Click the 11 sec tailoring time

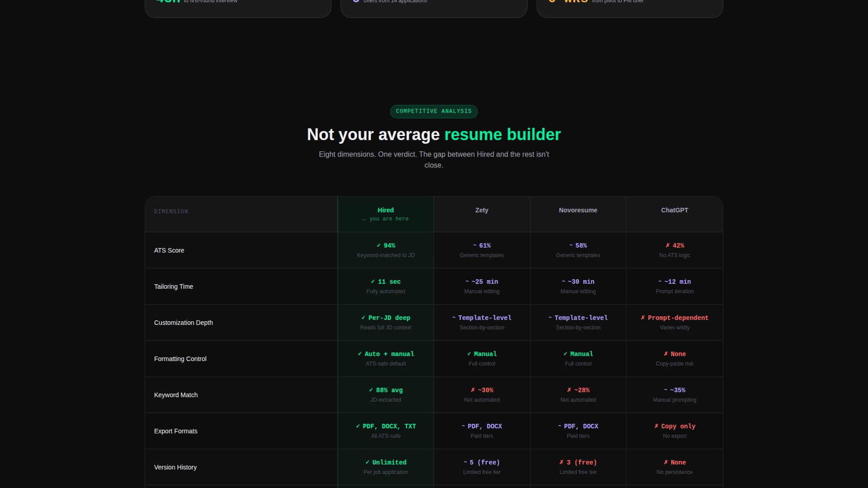[386, 282]
